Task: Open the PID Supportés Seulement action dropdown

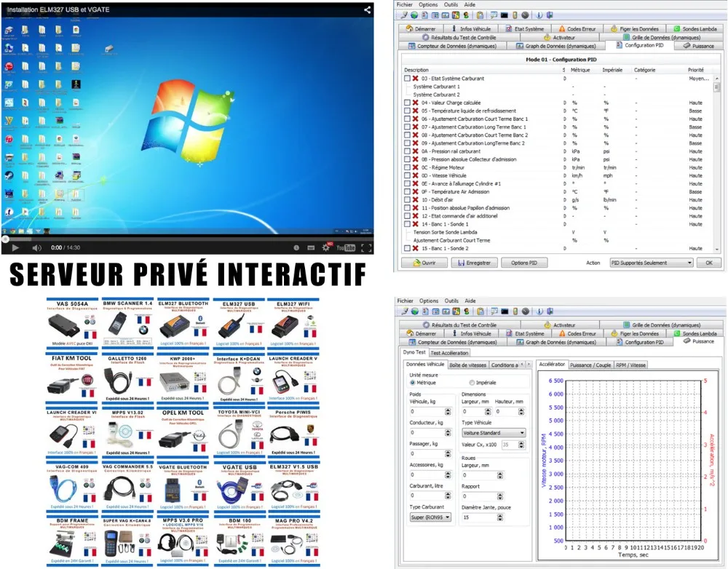Action: coord(652,263)
